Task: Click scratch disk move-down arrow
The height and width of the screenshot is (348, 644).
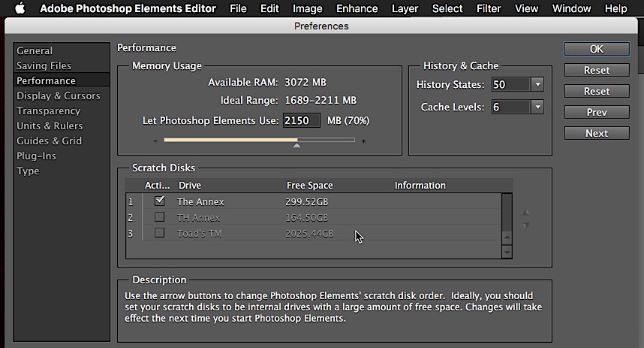Action: pos(526,225)
